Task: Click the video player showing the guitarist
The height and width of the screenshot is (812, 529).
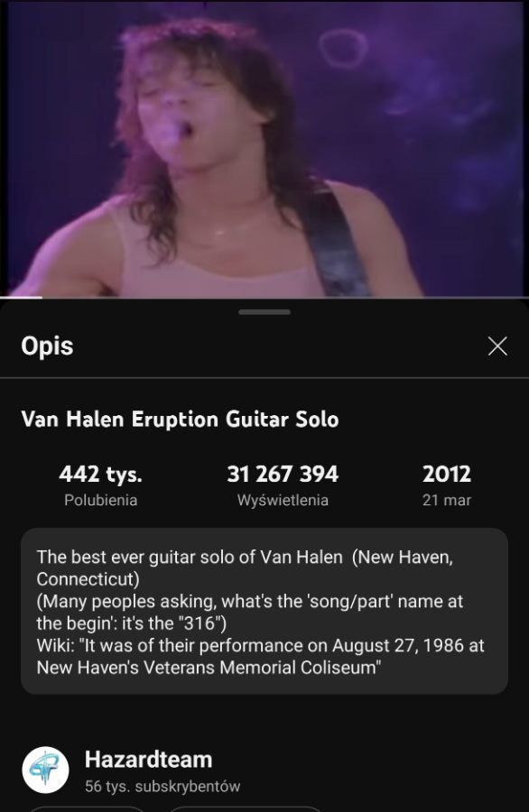Action: (264, 149)
